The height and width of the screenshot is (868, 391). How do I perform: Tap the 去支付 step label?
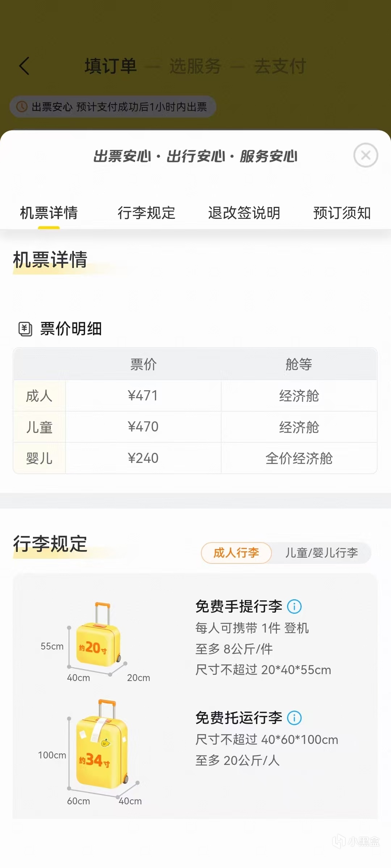click(x=280, y=66)
